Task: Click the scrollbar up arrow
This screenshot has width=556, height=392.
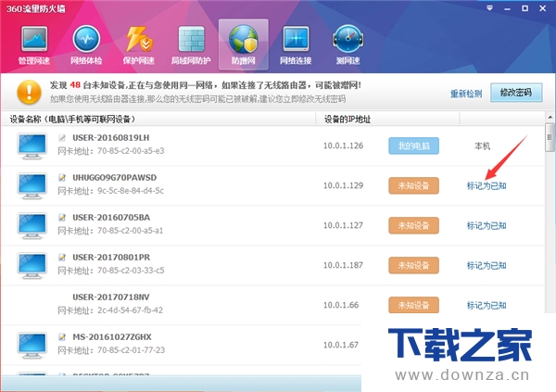Action: pyautogui.click(x=550, y=117)
